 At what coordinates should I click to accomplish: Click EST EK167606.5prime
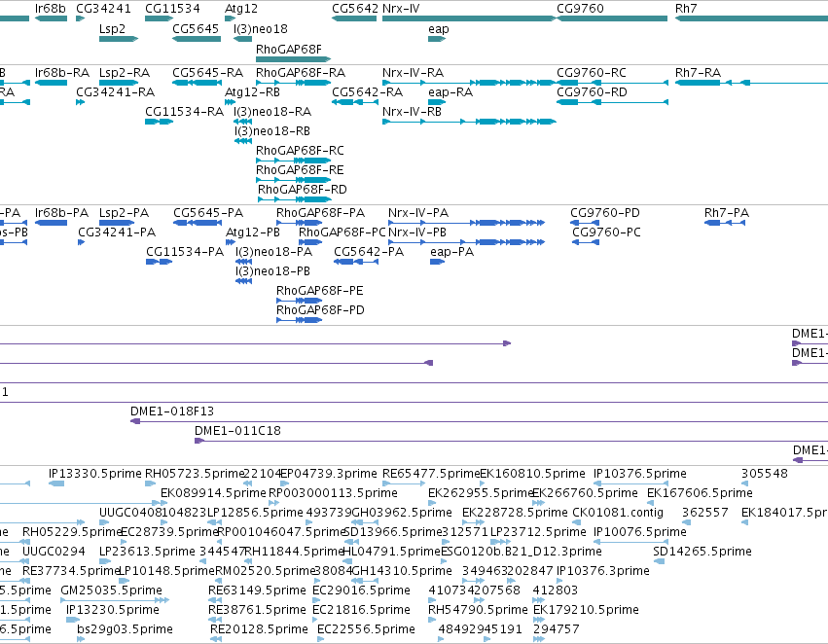coord(700,493)
